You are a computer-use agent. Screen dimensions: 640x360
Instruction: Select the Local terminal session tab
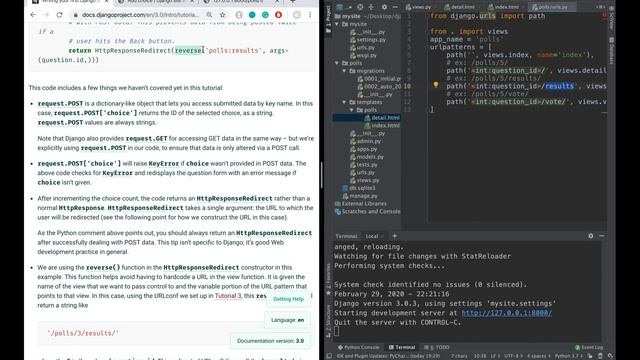pos(373,236)
